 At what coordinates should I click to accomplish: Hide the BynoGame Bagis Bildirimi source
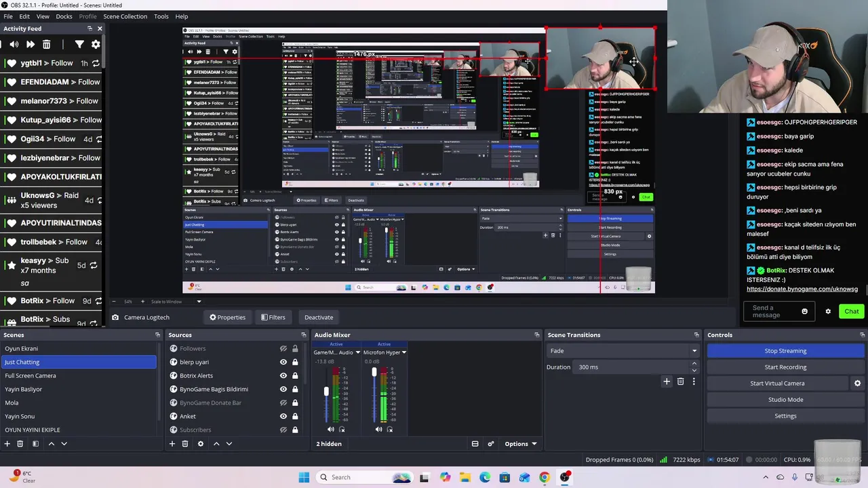pyautogui.click(x=283, y=389)
